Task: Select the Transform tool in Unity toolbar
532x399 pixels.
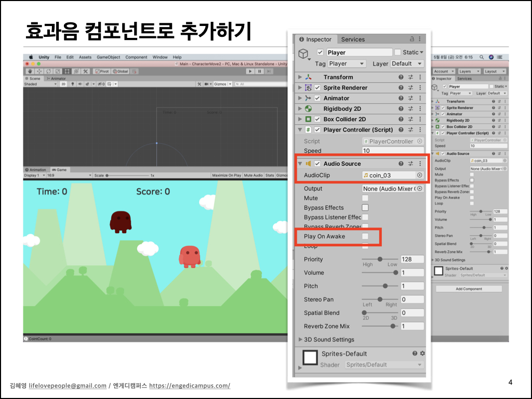Action: (x=76, y=71)
